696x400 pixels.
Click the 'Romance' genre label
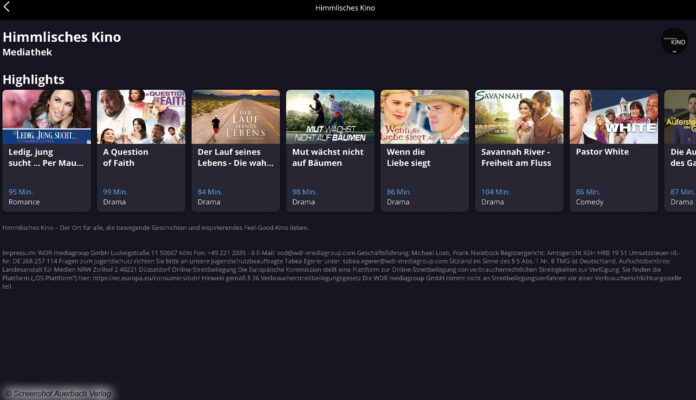24,202
